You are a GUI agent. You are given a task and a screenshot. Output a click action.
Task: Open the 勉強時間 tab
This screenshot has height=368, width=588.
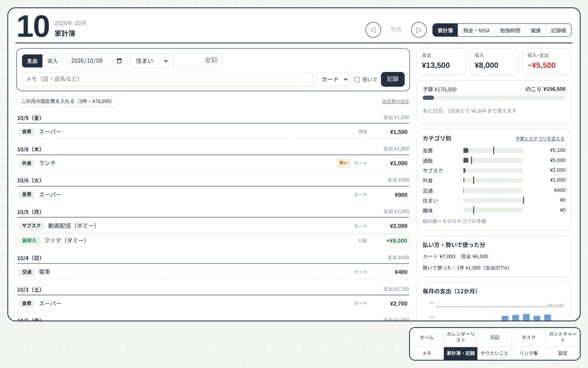pyautogui.click(x=510, y=30)
